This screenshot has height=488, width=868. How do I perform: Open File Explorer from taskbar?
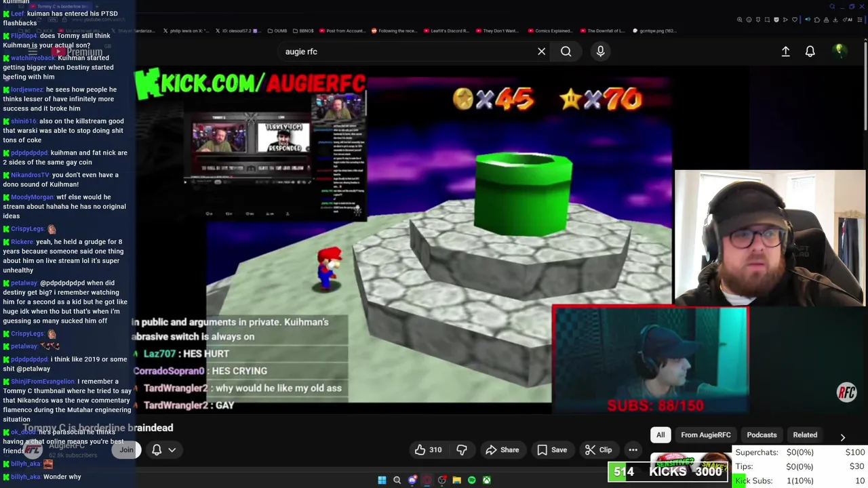pyautogui.click(x=456, y=480)
